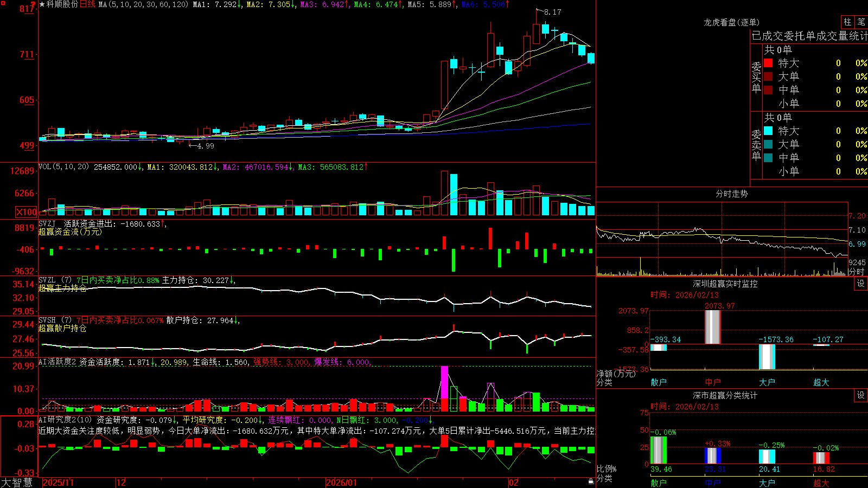Click the teal 中单 sell-order swatch
868x488 pixels.
click(x=768, y=158)
